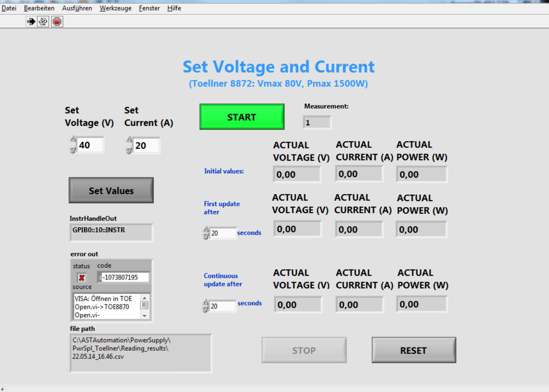The image size is (549, 392).
Task: Click First update Actual Voltage indicator
Action: [x=298, y=229]
